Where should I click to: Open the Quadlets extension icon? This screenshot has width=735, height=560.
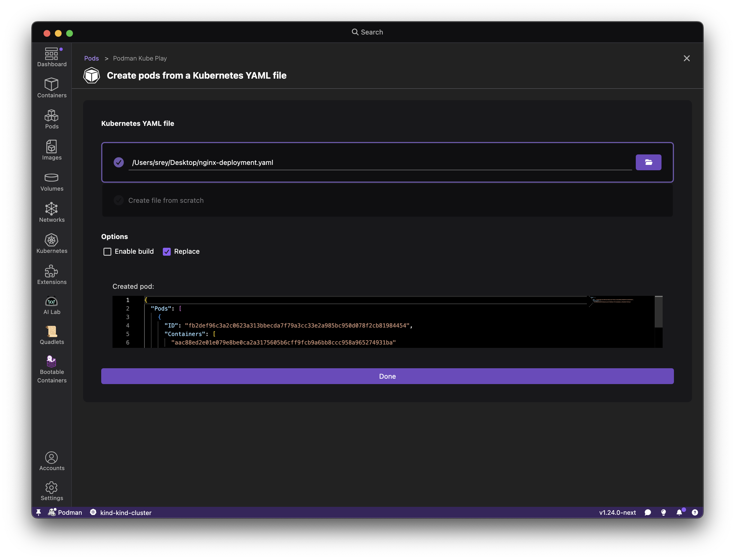tap(52, 335)
